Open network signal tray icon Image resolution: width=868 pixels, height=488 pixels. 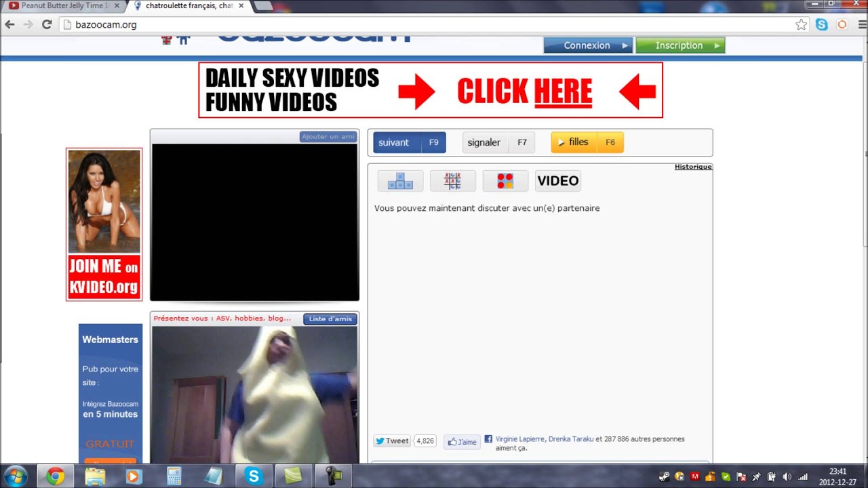coord(803,476)
